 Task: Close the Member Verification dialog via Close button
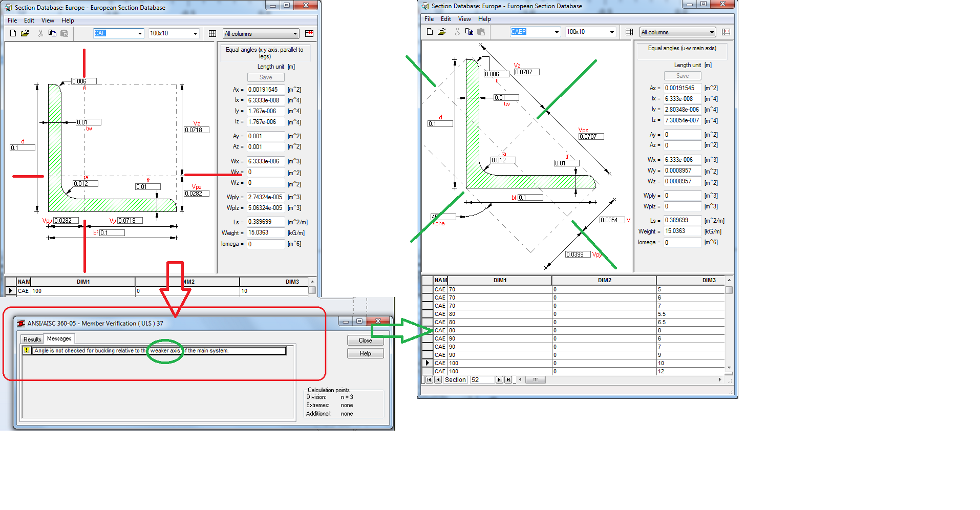(365, 340)
